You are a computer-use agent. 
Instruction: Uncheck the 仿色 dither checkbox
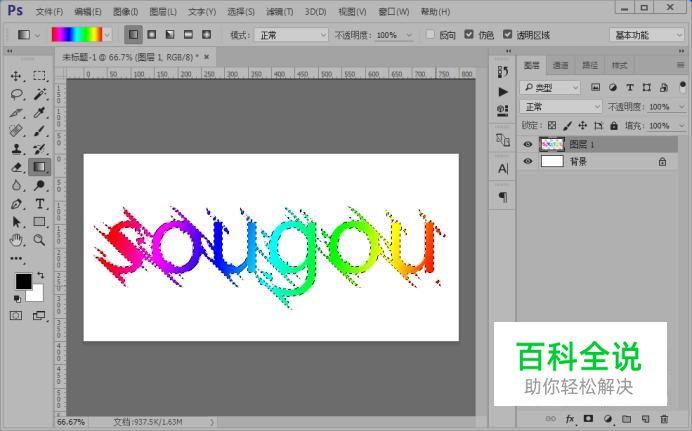click(469, 34)
